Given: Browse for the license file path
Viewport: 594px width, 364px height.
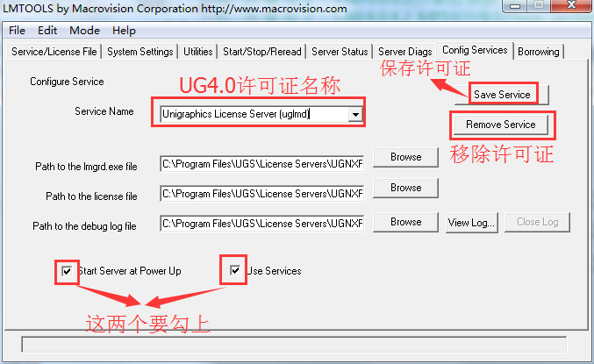Looking at the screenshot, I should 405,188.
